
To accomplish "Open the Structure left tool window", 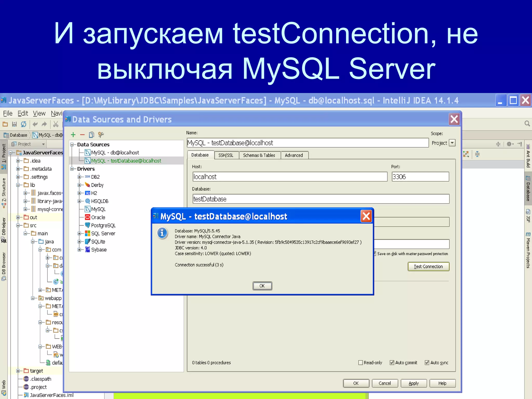I will [4, 193].
